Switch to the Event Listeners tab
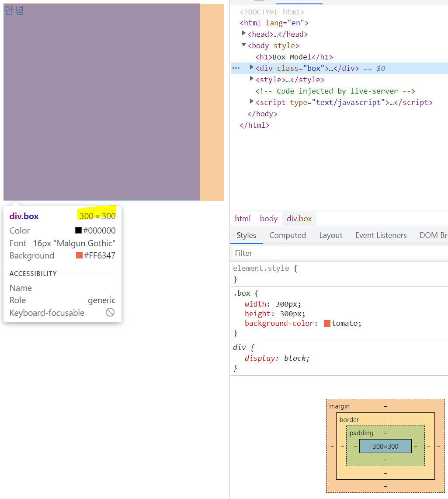 381,235
